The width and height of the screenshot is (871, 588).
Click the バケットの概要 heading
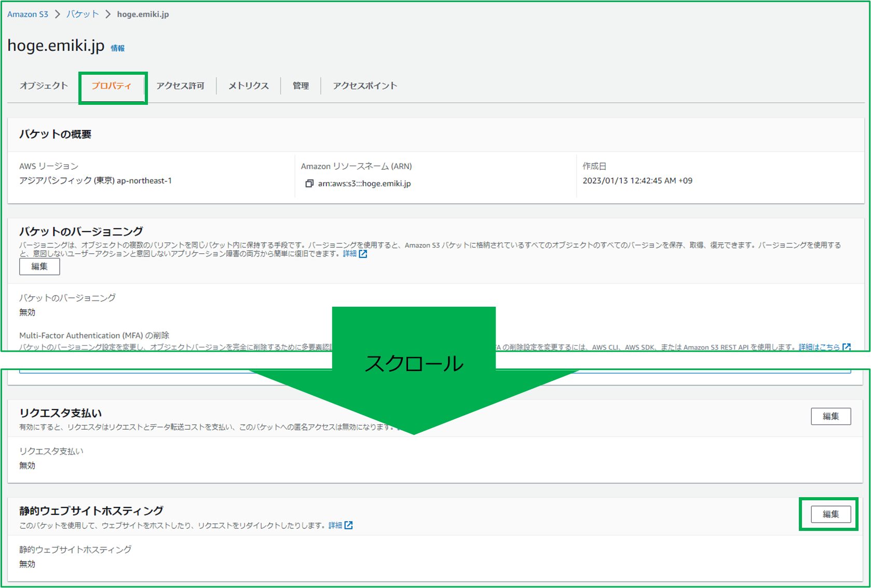click(56, 134)
